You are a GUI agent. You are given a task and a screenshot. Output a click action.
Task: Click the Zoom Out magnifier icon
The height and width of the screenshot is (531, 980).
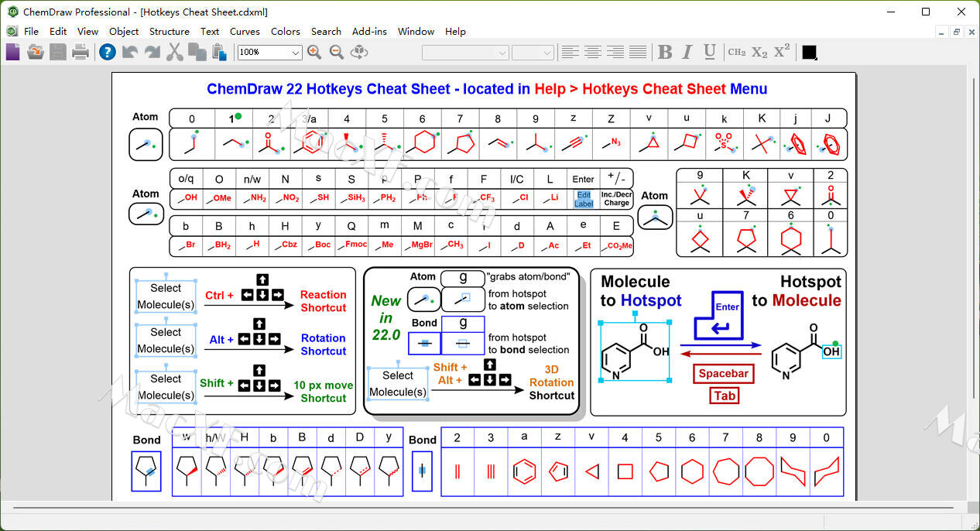tap(337, 52)
